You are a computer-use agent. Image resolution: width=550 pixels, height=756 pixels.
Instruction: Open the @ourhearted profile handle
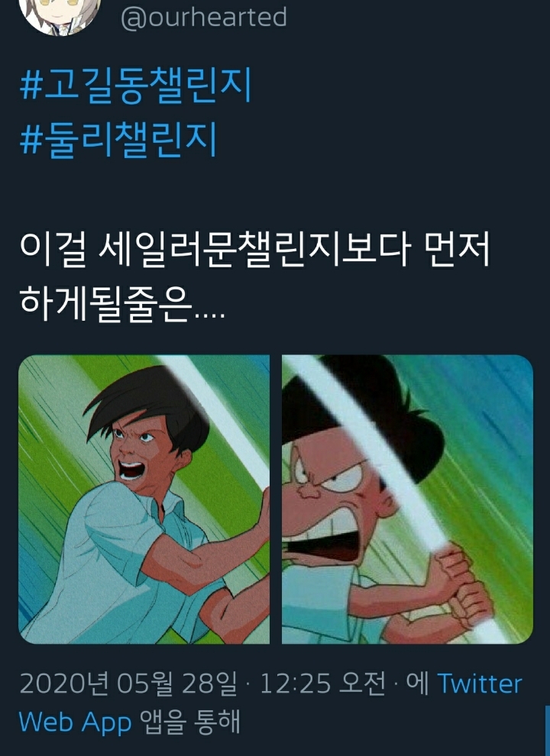coord(204,18)
